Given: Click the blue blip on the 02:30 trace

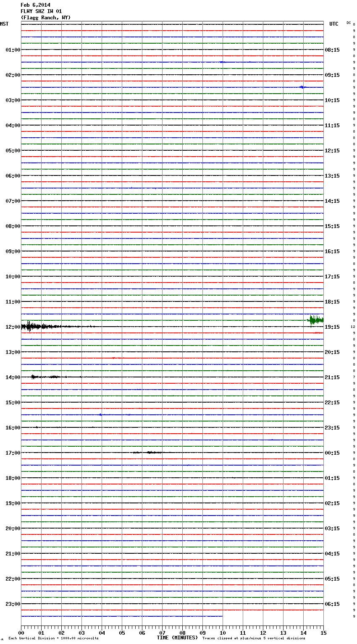Looking at the screenshot, I should click(302, 87).
